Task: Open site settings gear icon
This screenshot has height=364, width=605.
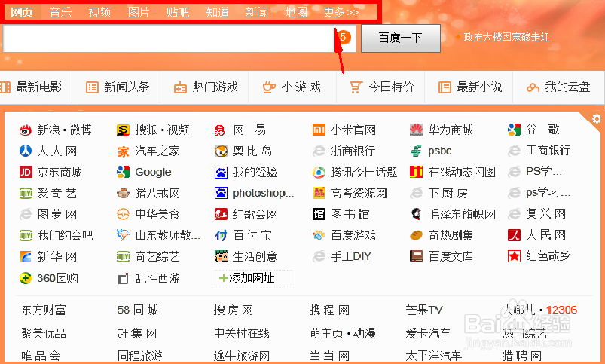Action: pyautogui.click(x=596, y=118)
